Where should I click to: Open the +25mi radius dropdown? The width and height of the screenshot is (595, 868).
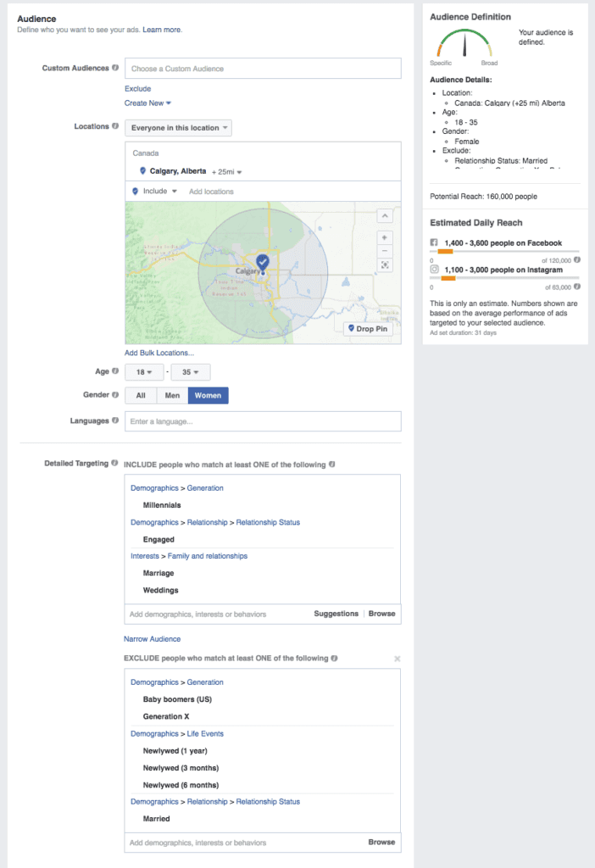click(227, 172)
